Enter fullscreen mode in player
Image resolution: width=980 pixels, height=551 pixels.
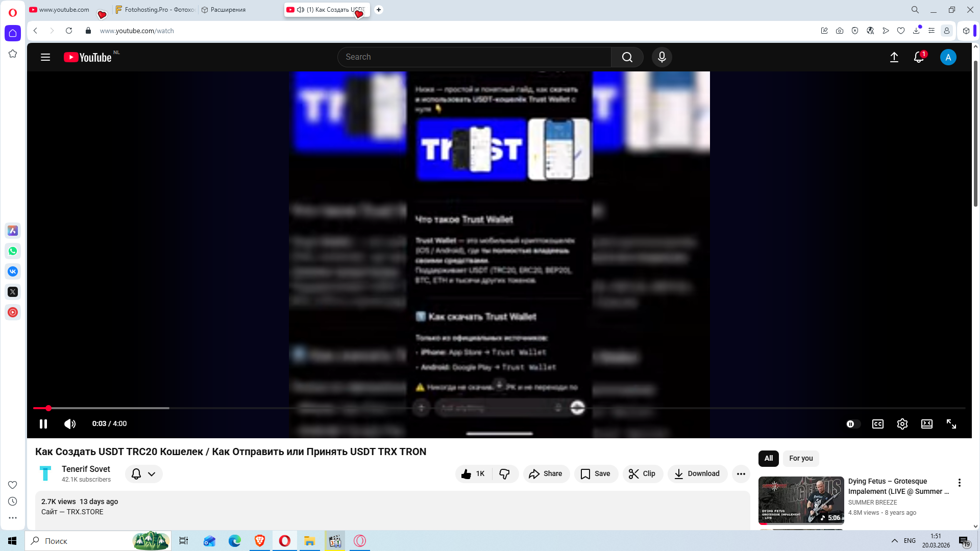click(x=951, y=424)
